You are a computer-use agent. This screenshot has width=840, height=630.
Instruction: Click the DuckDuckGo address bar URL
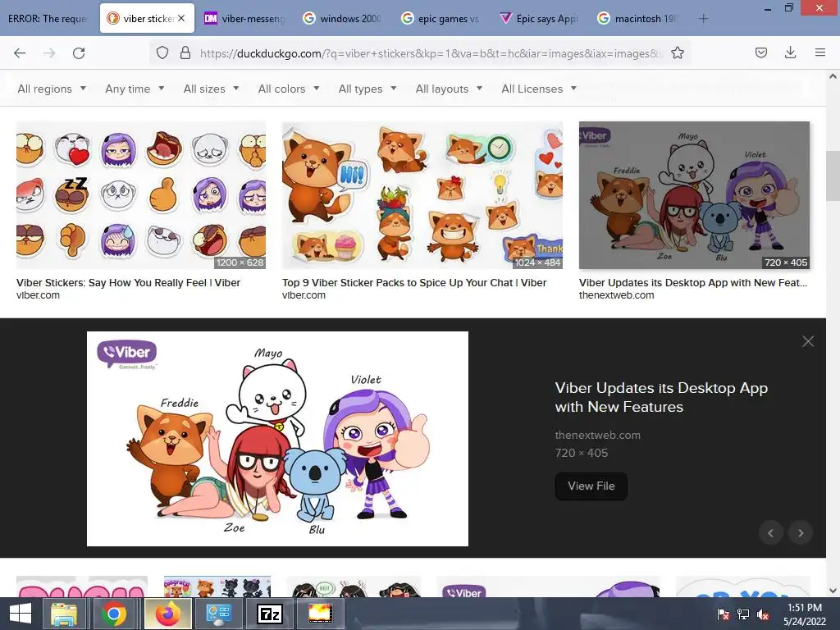pyautogui.click(x=431, y=53)
